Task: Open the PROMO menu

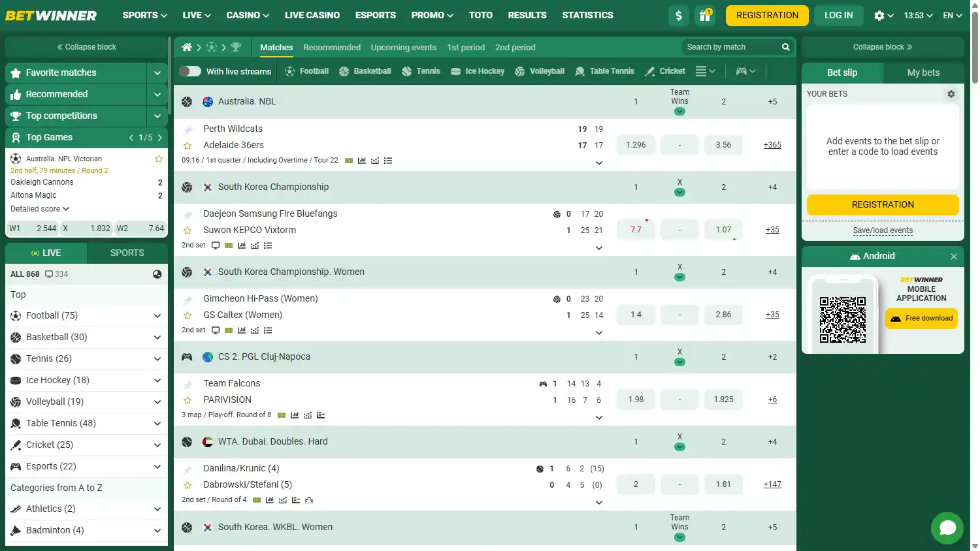Action: (433, 15)
